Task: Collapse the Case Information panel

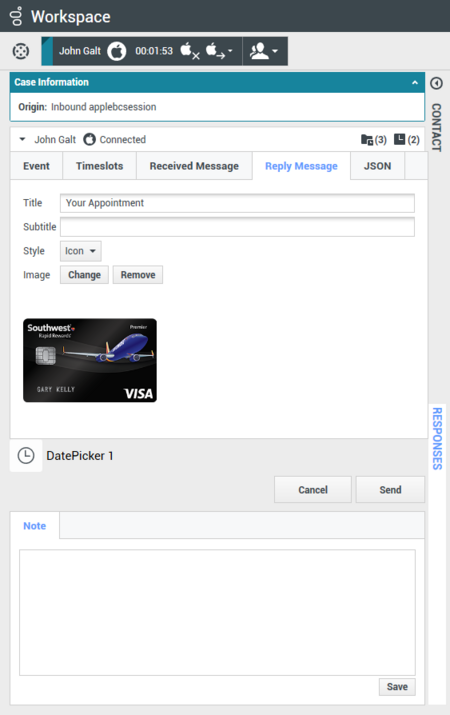Action: 414,83
